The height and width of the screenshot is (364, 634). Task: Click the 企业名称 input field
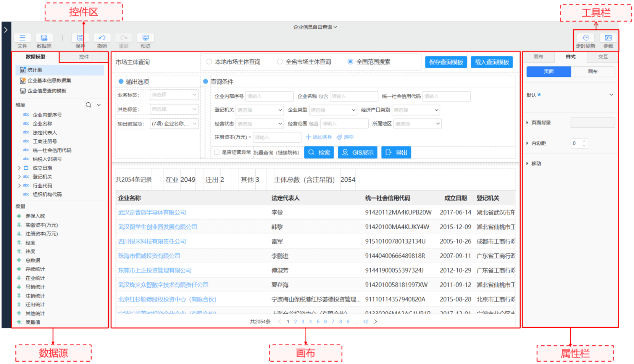tap(353, 96)
